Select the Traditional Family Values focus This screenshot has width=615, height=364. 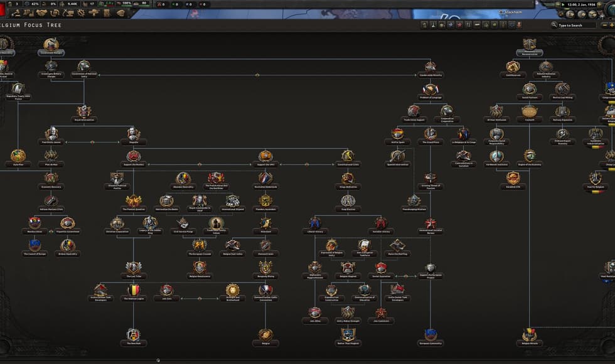tap(216, 225)
